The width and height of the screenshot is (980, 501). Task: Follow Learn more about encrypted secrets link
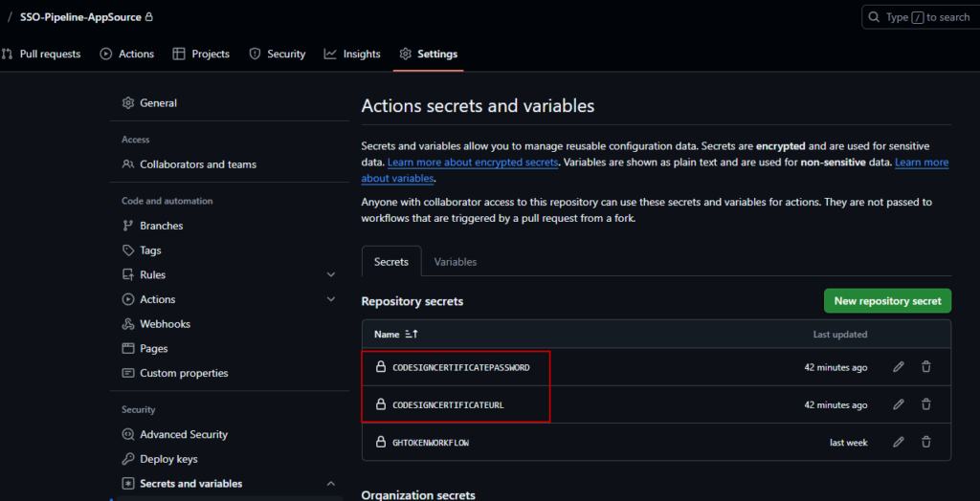point(472,163)
